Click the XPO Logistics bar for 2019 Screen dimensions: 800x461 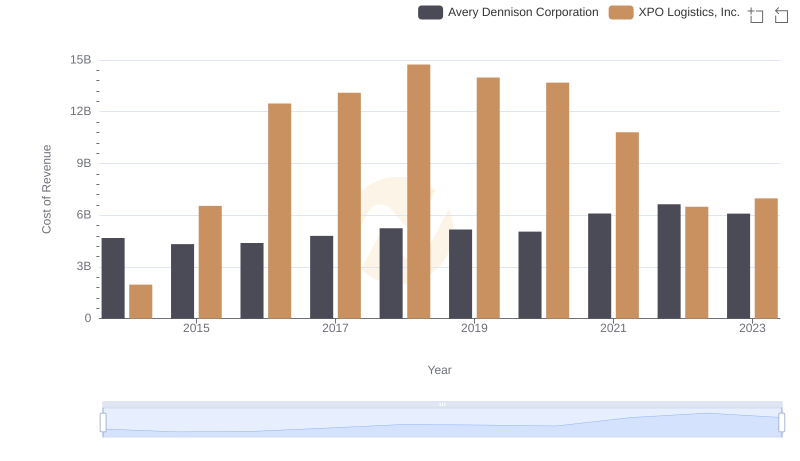click(x=488, y=198)
